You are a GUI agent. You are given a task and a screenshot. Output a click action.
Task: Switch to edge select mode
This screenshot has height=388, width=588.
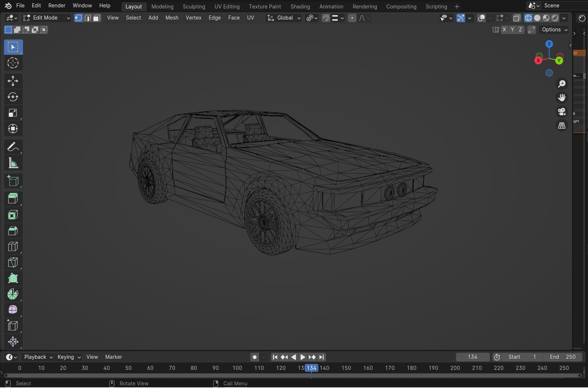(88, 18)
